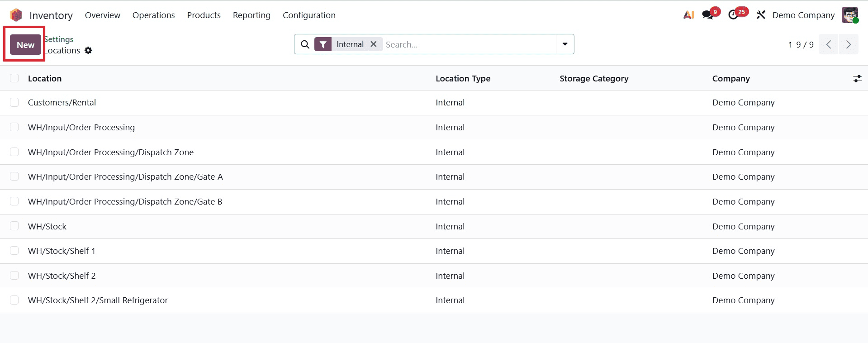The height and width of the screenshot is (343, 868).
Task: Open the Configuration menu
Action: tap(309, 15)
